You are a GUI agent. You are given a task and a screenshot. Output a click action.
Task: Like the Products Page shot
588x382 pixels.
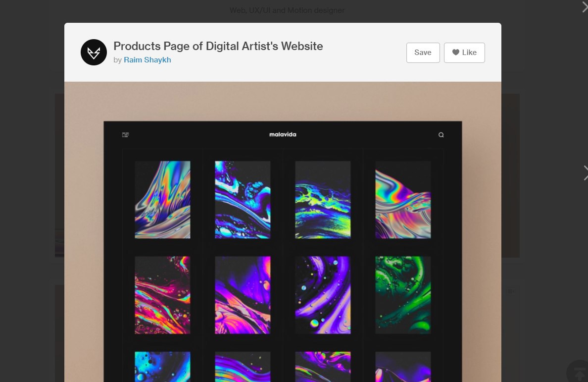(464, 53)
